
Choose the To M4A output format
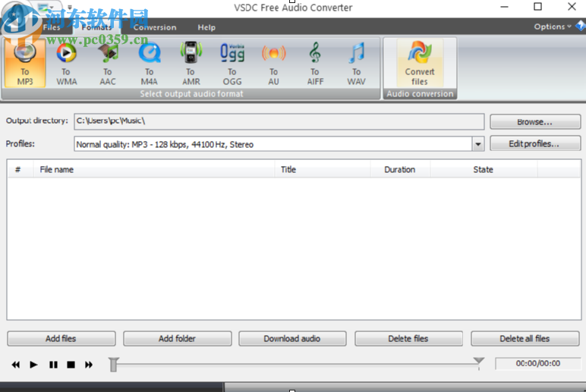coord(149,64)
